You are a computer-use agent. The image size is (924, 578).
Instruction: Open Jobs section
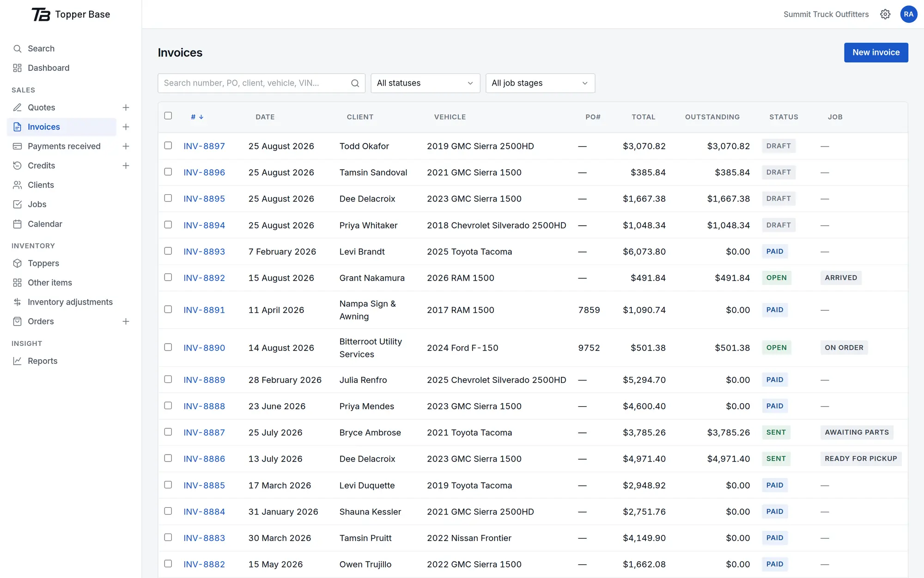(x=37, y=204)
